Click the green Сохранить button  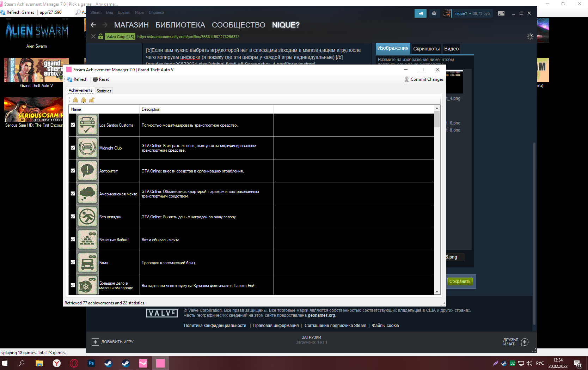point(460,281)
